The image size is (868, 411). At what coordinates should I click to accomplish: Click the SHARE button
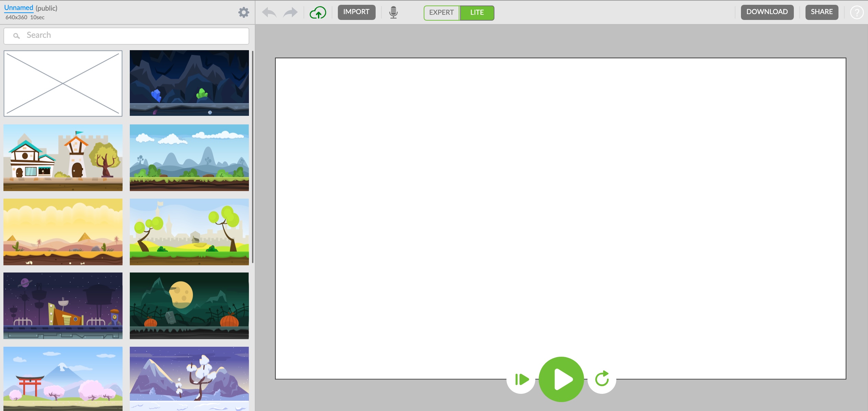click(822, 12)
